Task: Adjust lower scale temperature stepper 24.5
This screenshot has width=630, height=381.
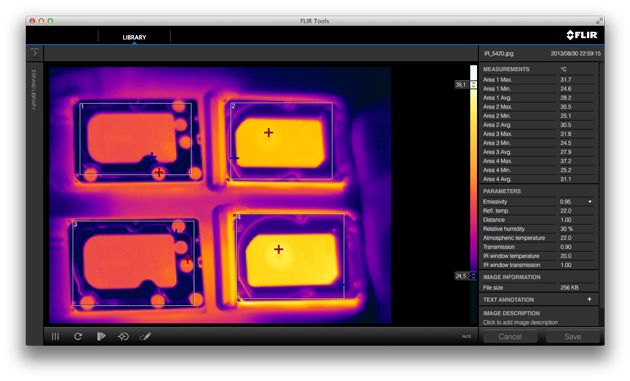Action: 474,276
